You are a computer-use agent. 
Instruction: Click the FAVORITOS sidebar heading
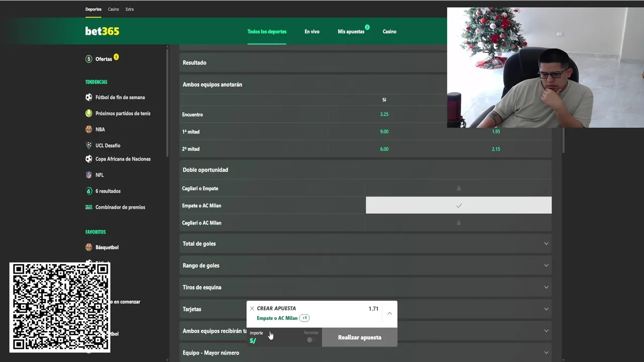pyautogui.click(x=96, y=232)
